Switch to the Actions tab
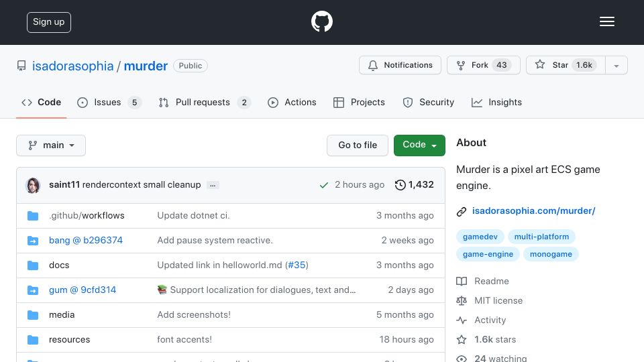This screenshot has height=362, width=644. [x=292, y=102]
